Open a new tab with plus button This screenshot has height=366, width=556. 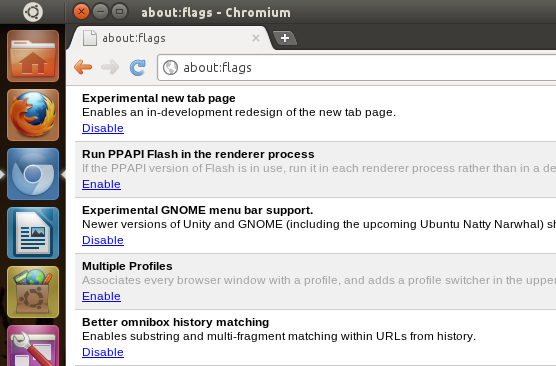(285, 38)
